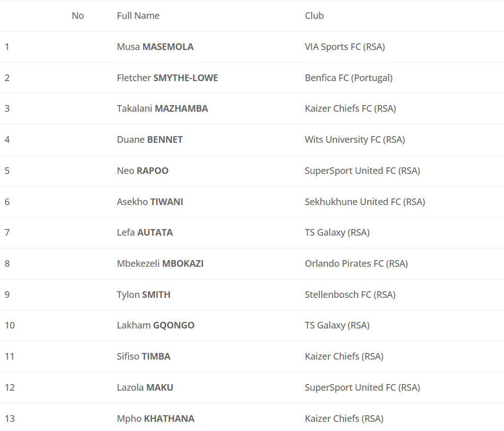The width and height of the screenshot is (504, 431).
Task: Select the Tylon SMITH row name
Action: coord(143,295)
